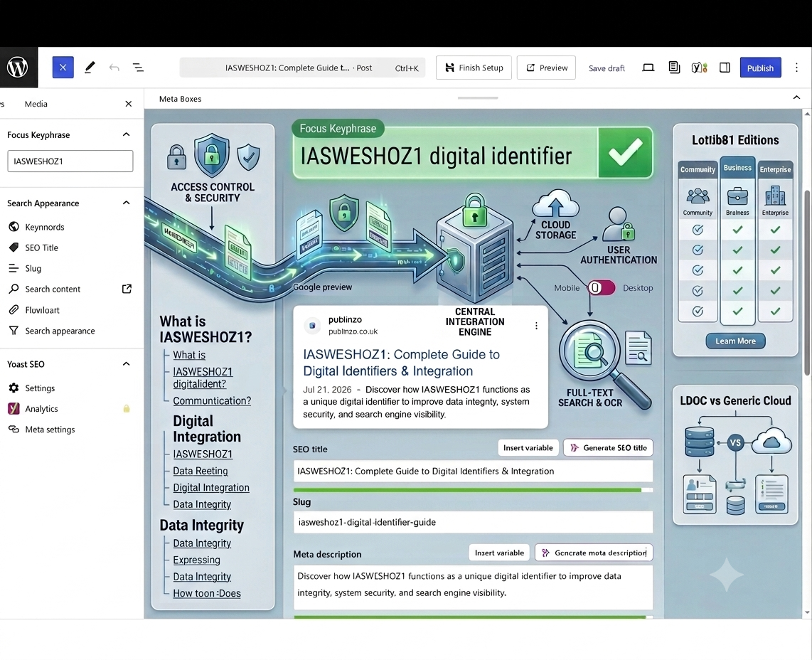The image size is (812, 660).
Task: Click the filter icon beside Search appearance
Action: 14,331
